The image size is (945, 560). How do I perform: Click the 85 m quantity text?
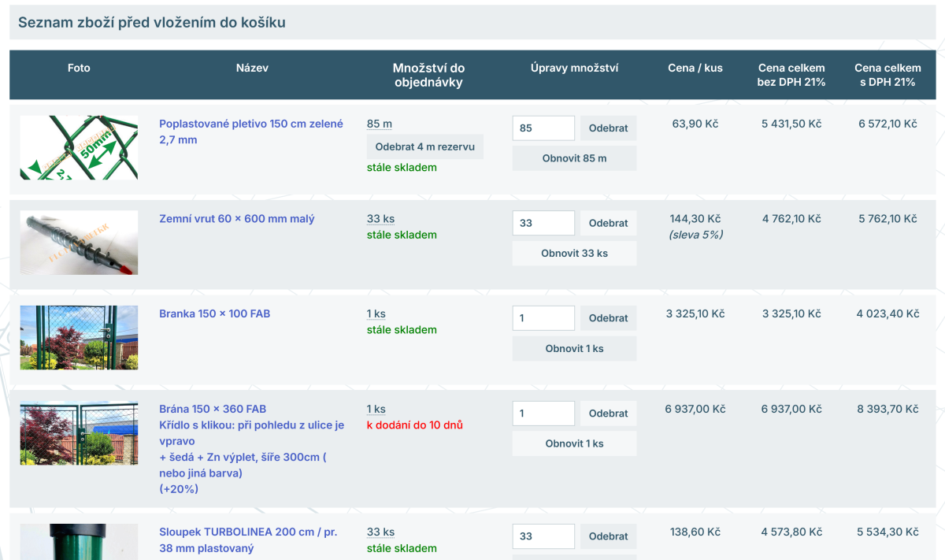380,124
